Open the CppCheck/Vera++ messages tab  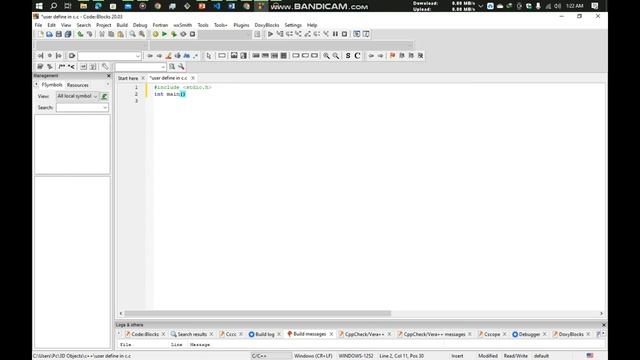pos(434,334)
